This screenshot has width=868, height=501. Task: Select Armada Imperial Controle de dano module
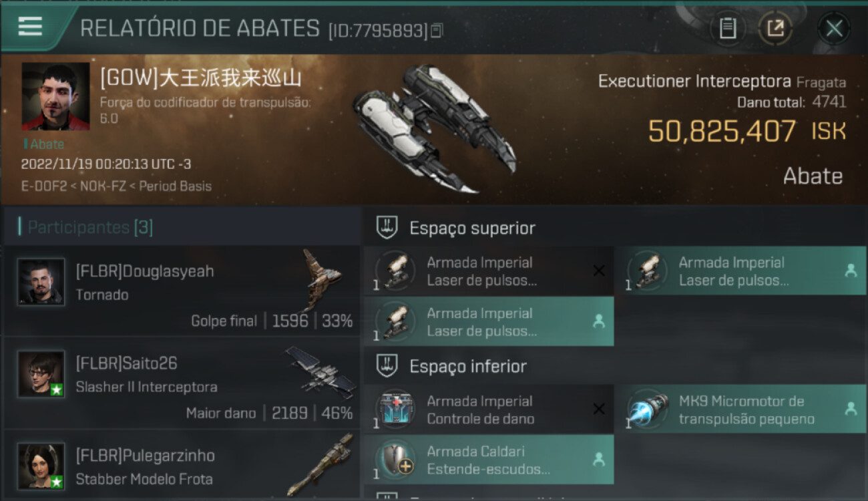click(x=488, y=409)
